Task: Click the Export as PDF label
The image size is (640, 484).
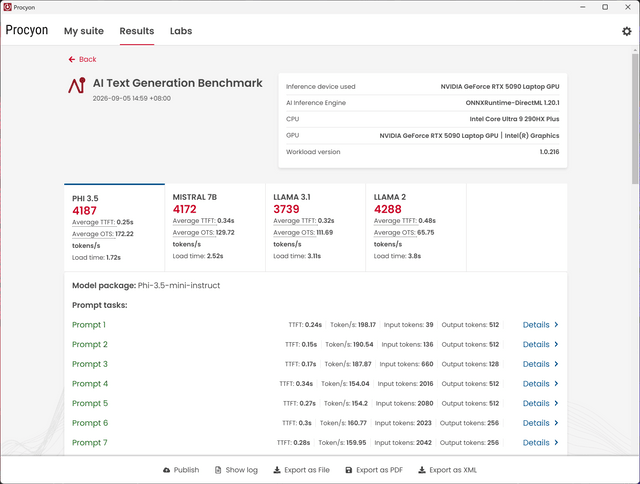Action: pos(380,470)
